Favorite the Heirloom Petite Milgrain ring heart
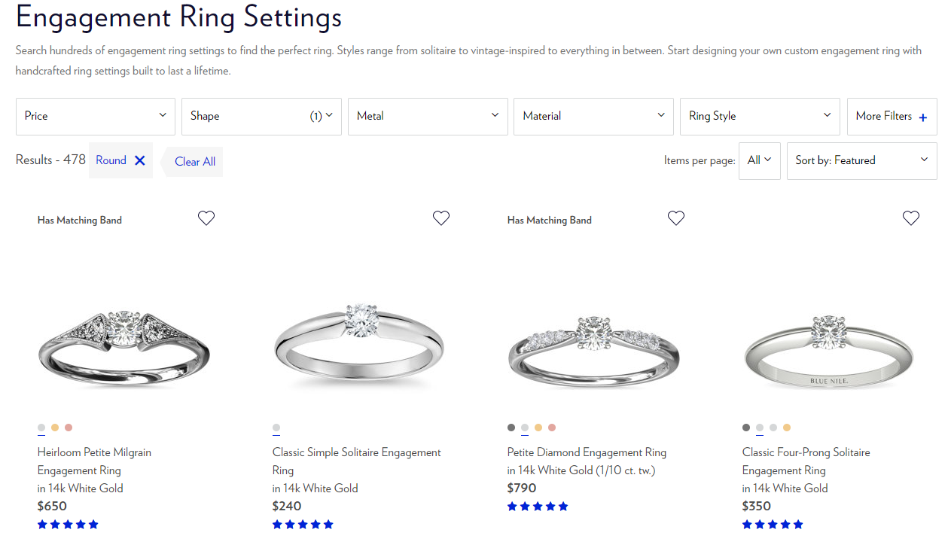The height and width of the screenshot is (560, 951). [206, 218]
